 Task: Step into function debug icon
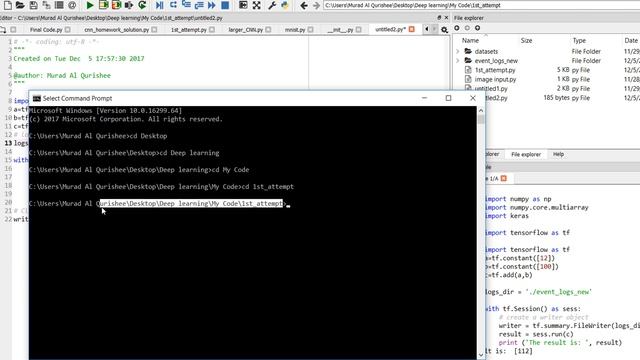click(186, 5)
